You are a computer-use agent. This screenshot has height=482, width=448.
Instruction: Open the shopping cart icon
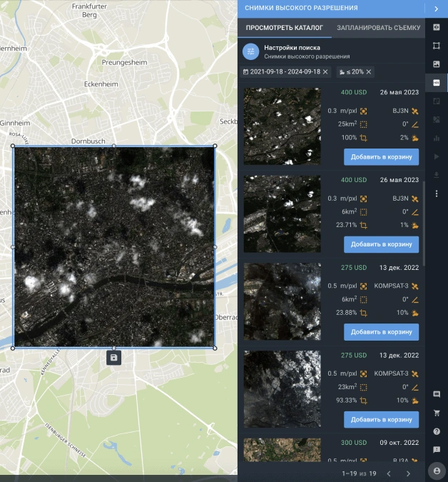pyautogui.click(x=437, y=413)
